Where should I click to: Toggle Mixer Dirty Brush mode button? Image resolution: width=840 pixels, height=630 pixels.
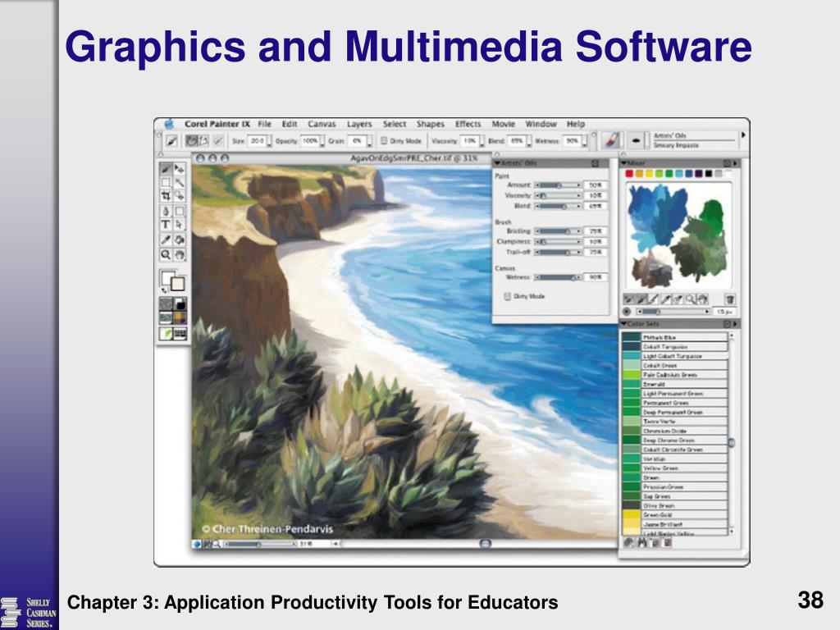(629, 299)
